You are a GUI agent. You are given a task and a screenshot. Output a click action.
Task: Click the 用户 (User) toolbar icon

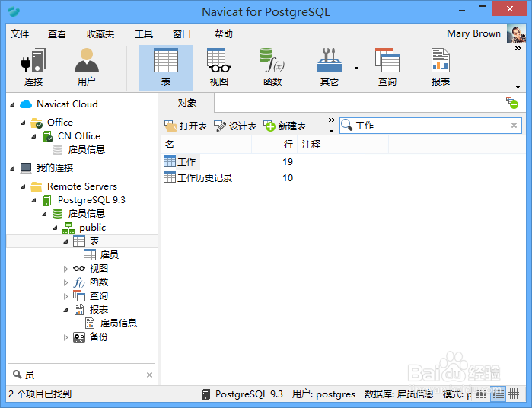pos(87,68)
